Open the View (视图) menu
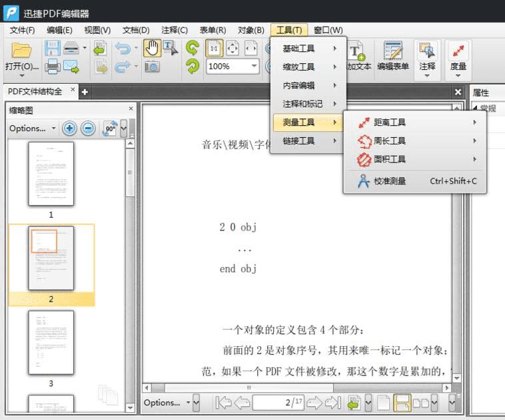 click(97, 30)
